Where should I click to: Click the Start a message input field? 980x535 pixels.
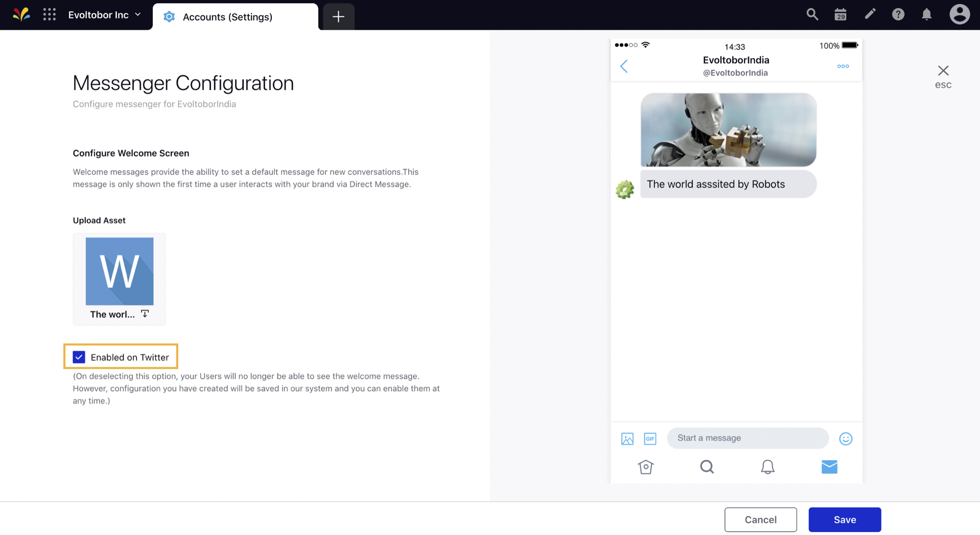click(x=747, y=437)
